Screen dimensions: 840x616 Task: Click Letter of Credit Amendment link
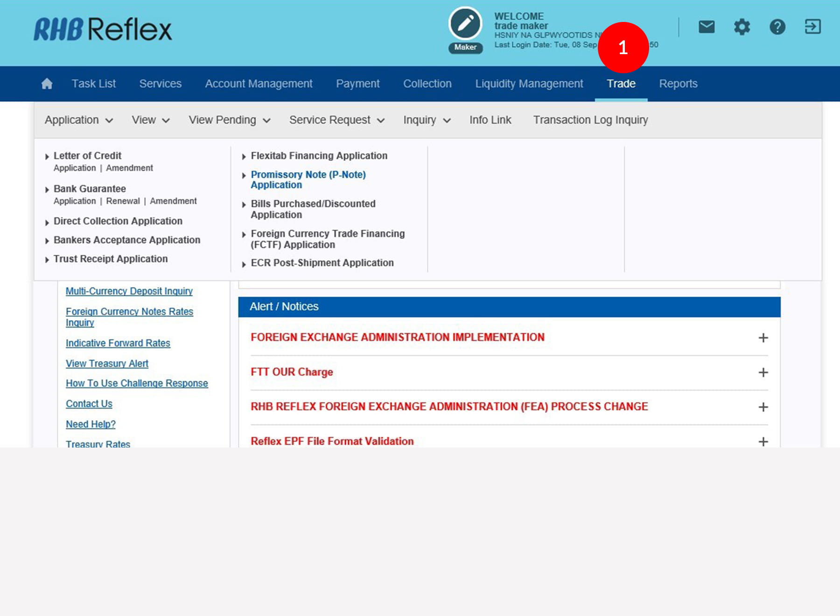click(129, 168)
